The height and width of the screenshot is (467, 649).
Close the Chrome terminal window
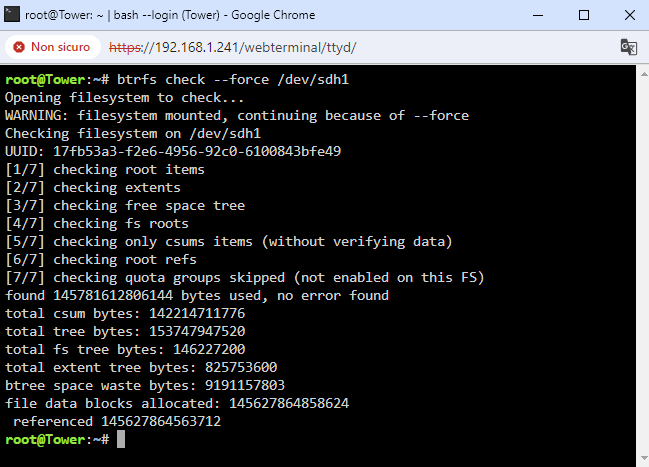pyautogui.click(x=630, y=15)
